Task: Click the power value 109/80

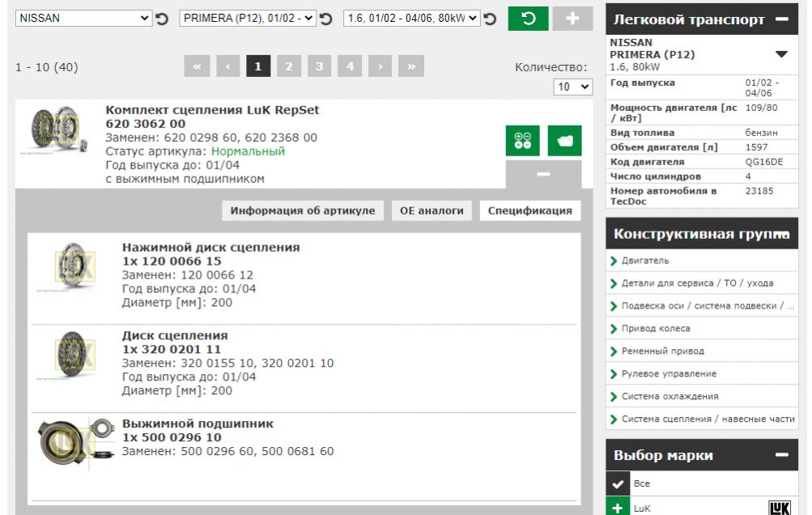Action: [761, 108]
